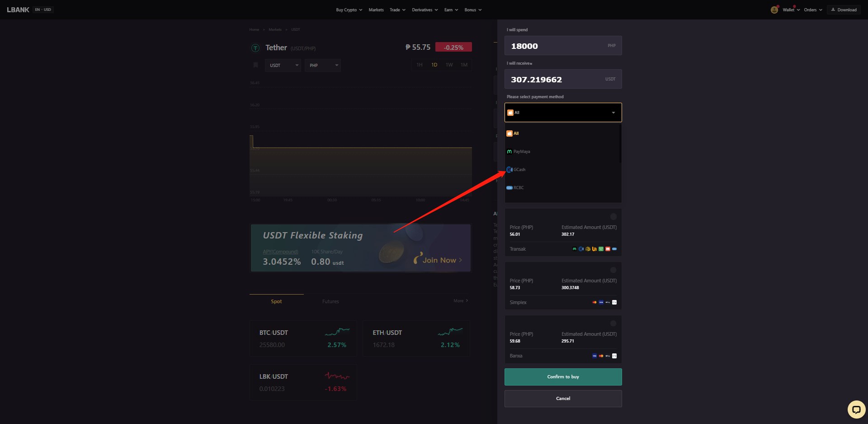Open the BTC/USDT market card
This screenshot has height=424, width=868.
click(303, 338)
